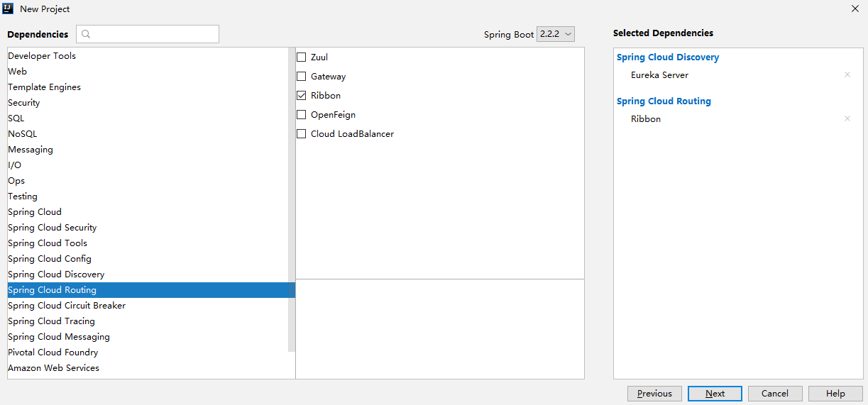The width and height of the screenshot is (868, 405).
Task: Close the New Project dialog
Action: [x=855, y=9]
